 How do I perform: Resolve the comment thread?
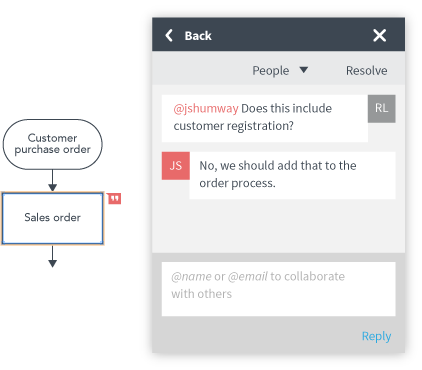click(x=367, y=71)
